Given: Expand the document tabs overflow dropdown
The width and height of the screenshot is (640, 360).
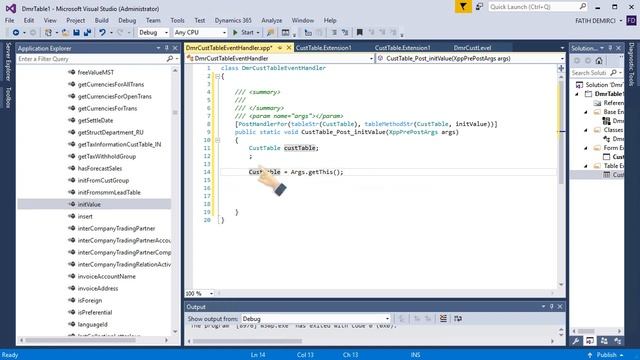Looking at the screenshot, I should tap(562, 48).
